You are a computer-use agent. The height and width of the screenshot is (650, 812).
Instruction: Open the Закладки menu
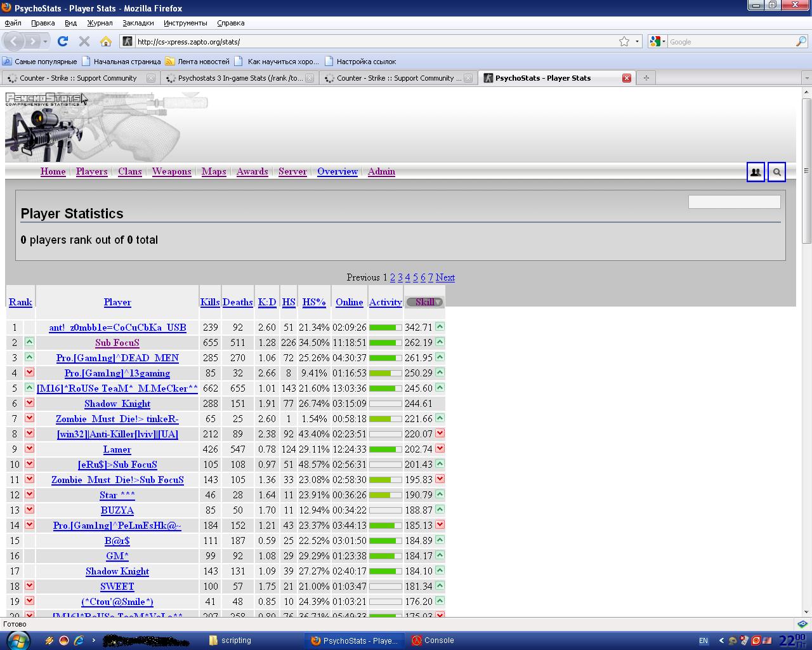click(138, 23)
